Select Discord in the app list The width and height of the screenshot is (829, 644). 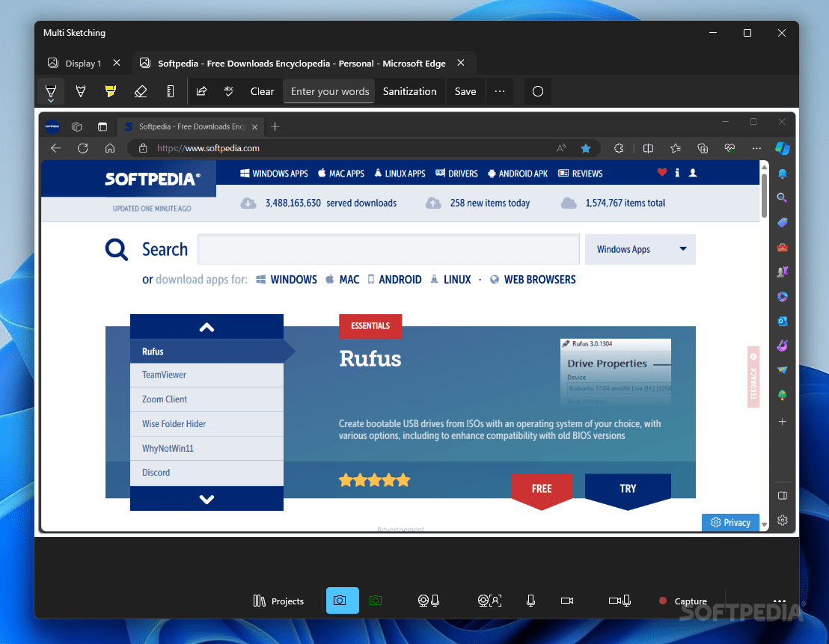207,473
